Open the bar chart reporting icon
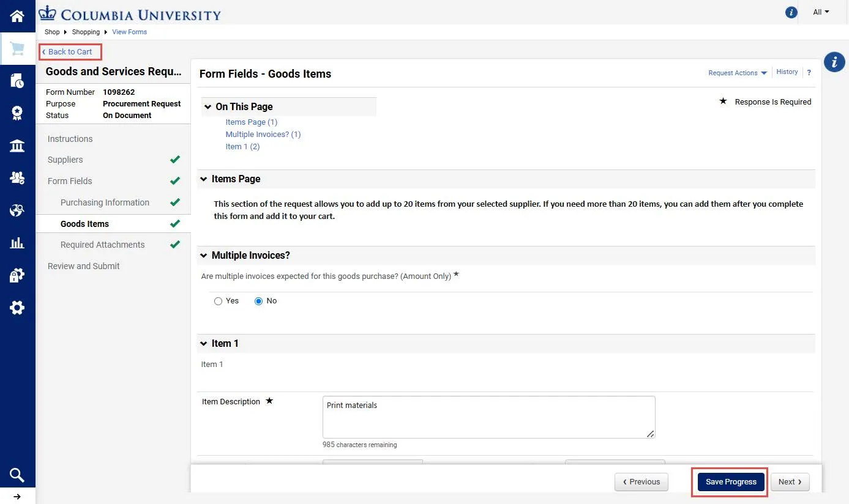The width and height of the screenshot is (849, 504). tap(17, 243)
